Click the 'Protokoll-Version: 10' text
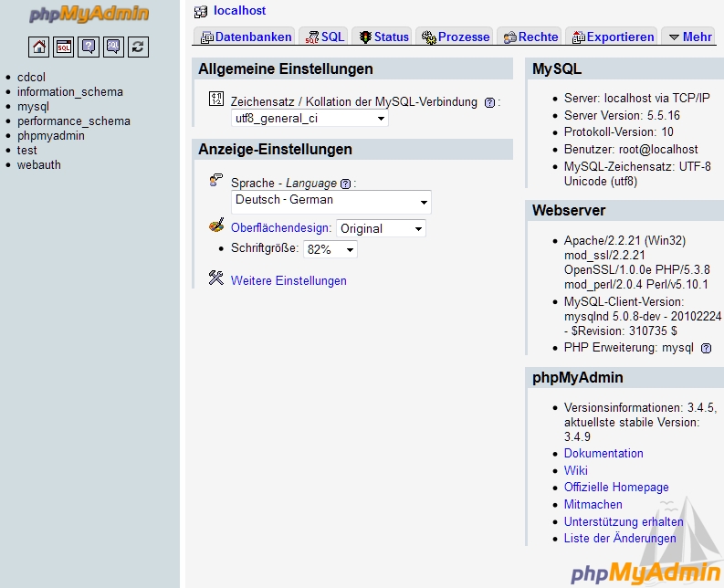Viewport: 724px width, 588px height. click(x=619, y=131)
